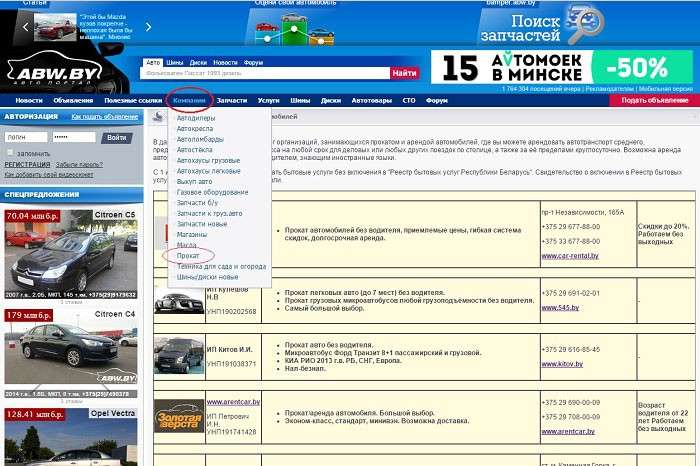Open Объявления in the main navigation
Image resolution: width=700 pixels, height=466 pixels.
[x=73, y=100]
